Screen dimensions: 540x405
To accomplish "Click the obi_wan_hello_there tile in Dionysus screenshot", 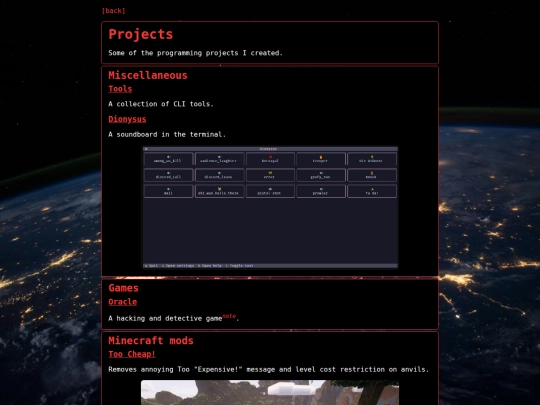I will point(219,191).
